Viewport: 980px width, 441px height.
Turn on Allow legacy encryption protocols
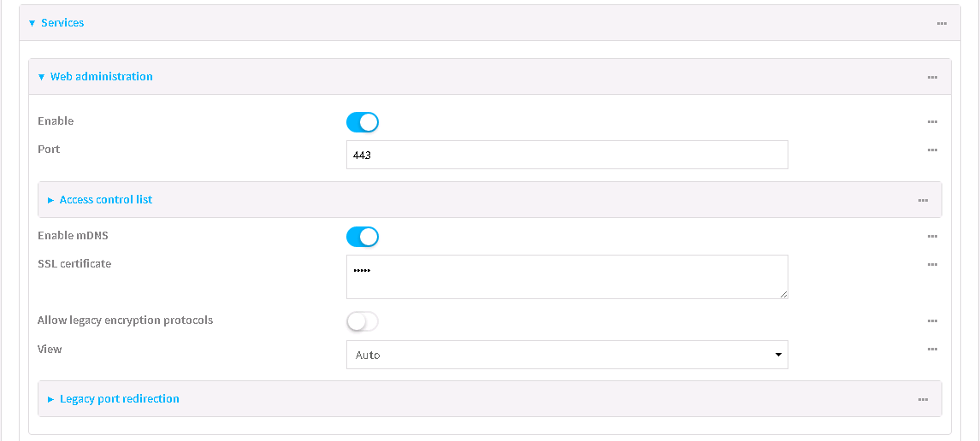pyautogui.click(x=363, y=321)
